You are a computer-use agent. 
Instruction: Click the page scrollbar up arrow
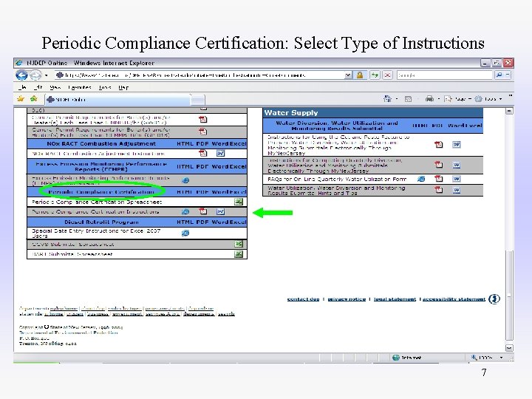[x=509, y=112]
